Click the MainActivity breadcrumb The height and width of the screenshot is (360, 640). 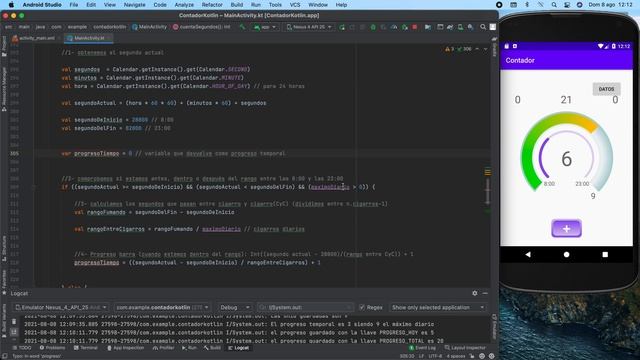coord(149,27)
